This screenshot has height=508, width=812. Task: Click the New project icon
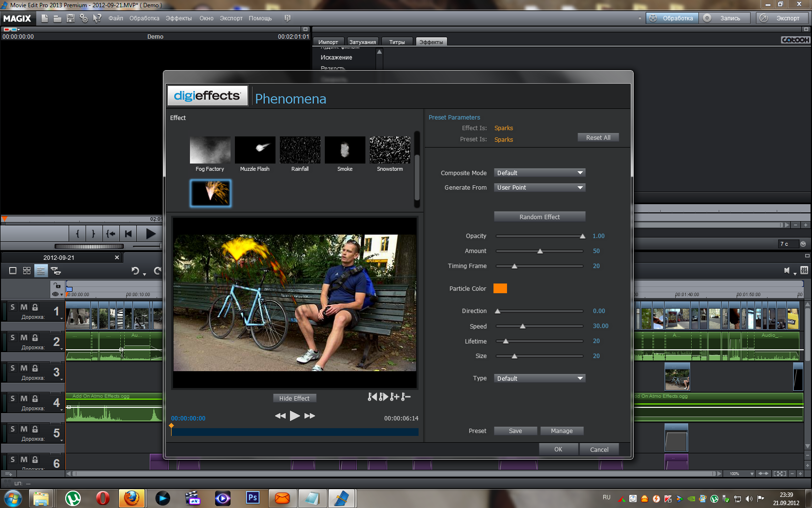[x=44, y=18]
